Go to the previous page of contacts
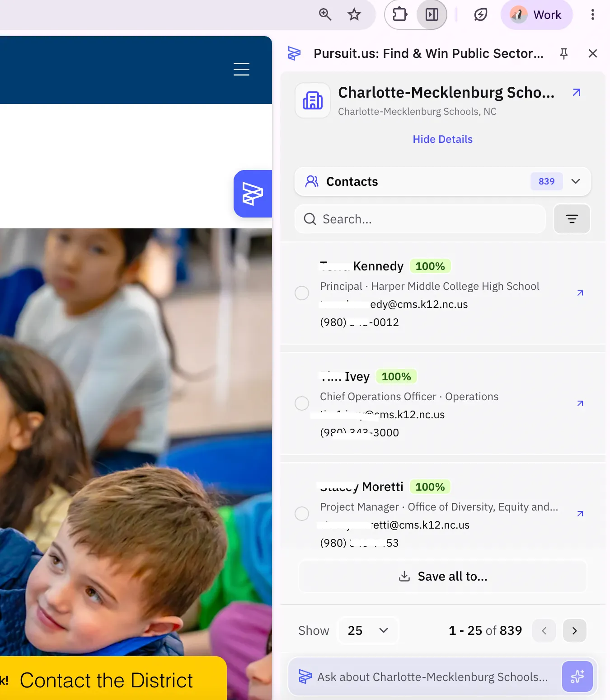The width and height of the screenshot is (610, 700). pos(544,630)
